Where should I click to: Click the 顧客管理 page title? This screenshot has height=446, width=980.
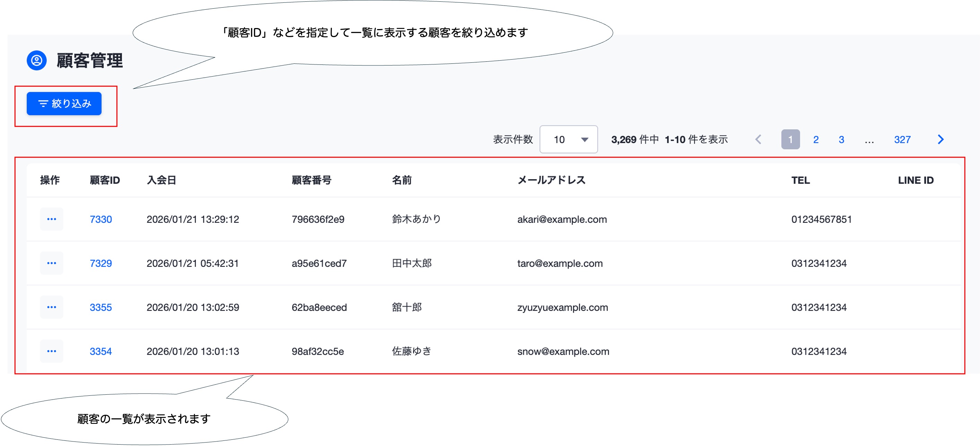coord(90,60)
